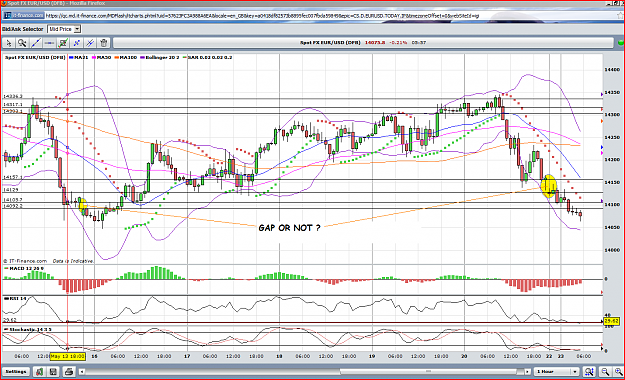Click the Firefox logo in the title bar

4,3
